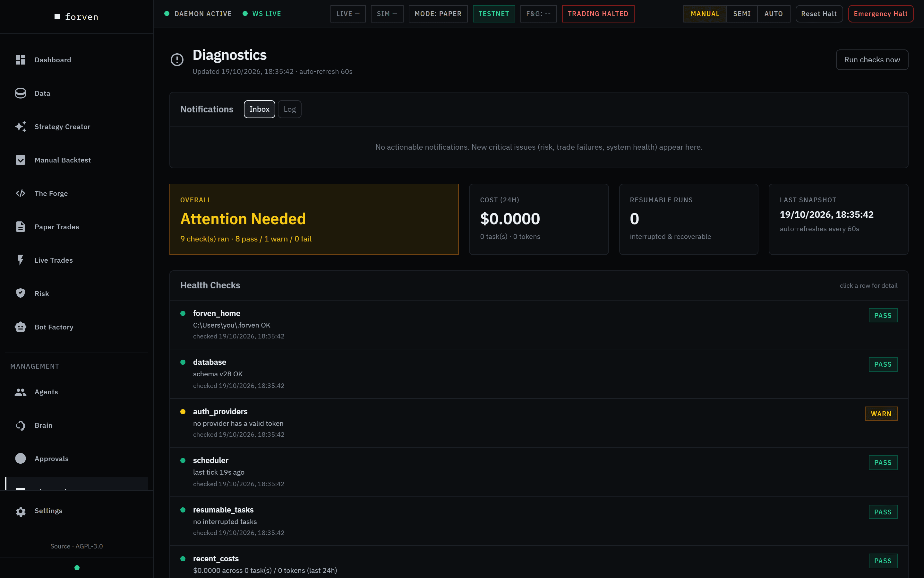Click the Last Snapshot card

[838, 219]
